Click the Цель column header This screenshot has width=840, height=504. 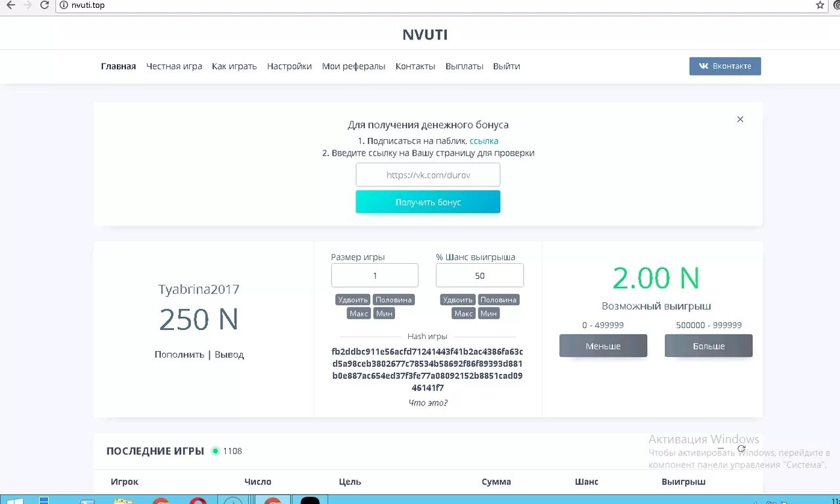(350, 482)
